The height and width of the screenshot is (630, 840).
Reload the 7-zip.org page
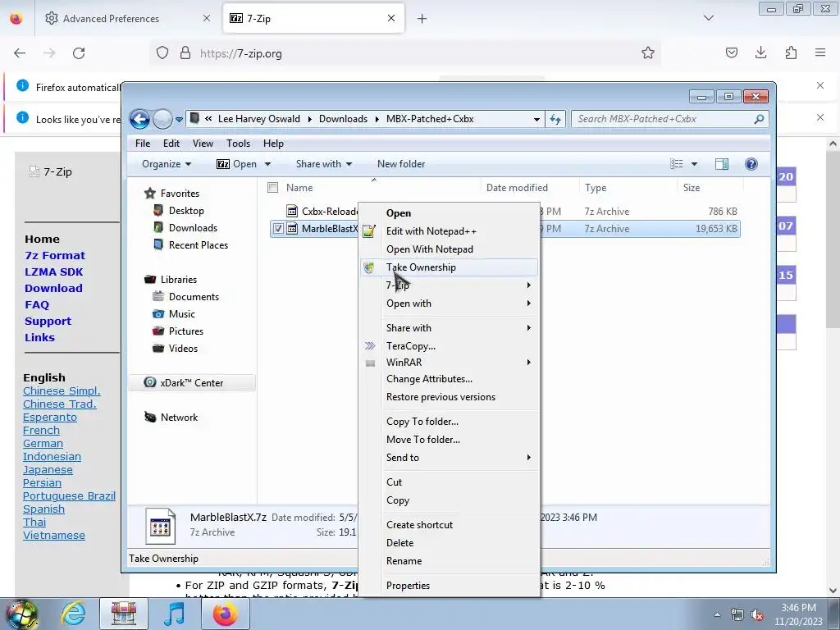(x=79, y=53)
